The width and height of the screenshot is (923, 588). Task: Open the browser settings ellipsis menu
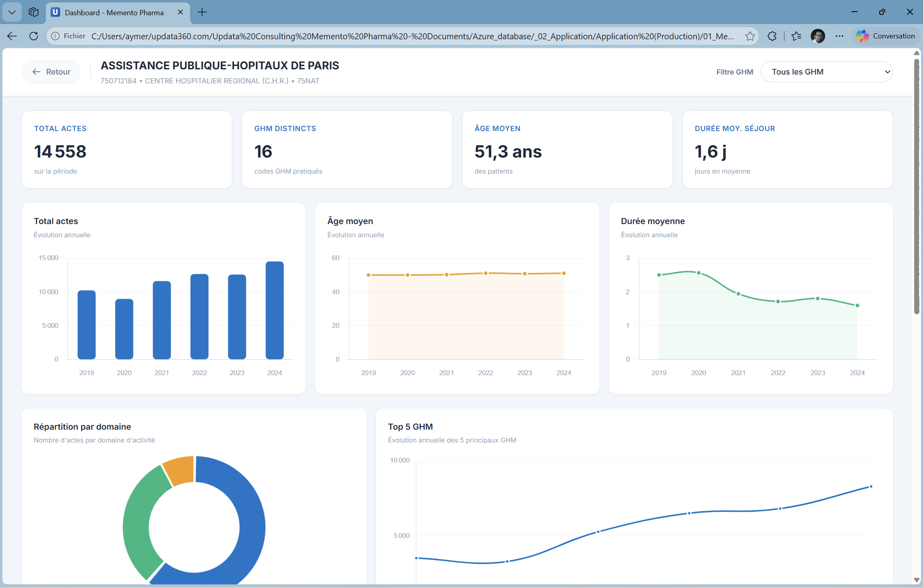839,36
